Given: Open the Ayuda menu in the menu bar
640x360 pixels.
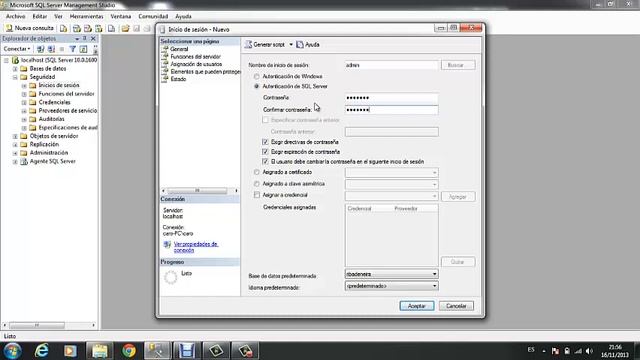Looking at the screenshot, I should 183,16.
